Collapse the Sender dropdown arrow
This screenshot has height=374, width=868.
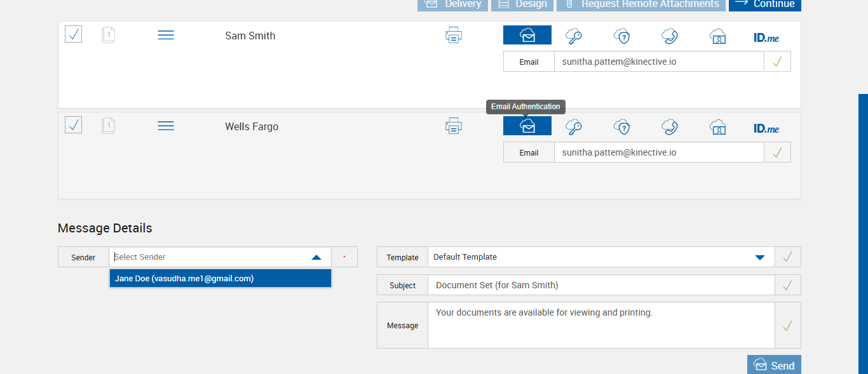point(316,257)
